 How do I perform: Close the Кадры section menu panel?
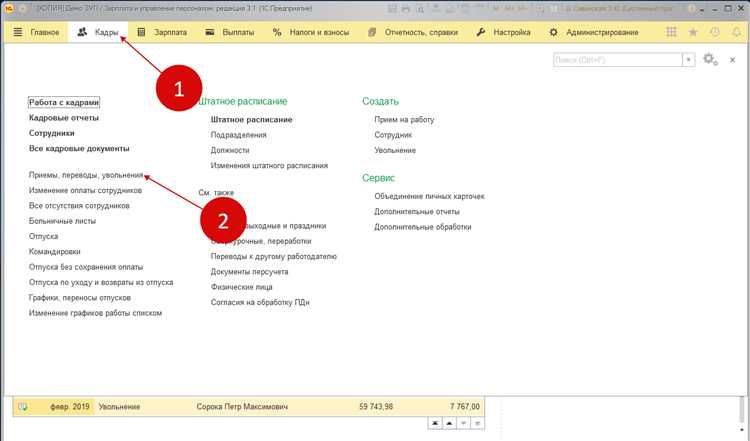point(732,60)
